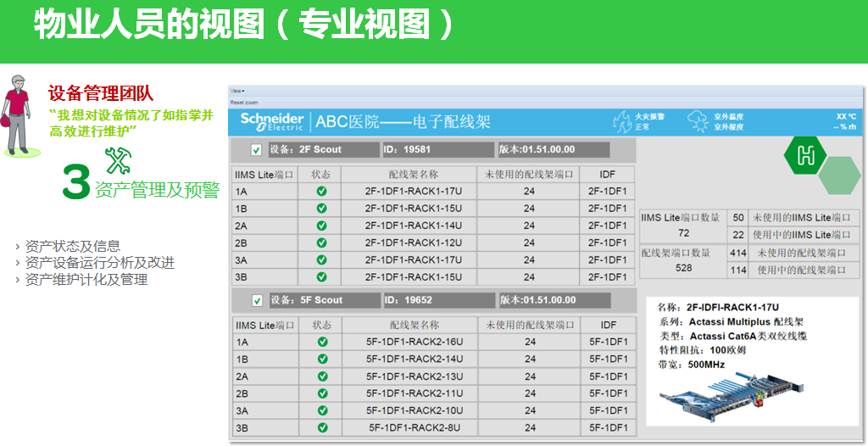Select patch panel 5F-1DF1-RACK2-13U
This screenshot has width=868, height=446.
pos(415,376)
